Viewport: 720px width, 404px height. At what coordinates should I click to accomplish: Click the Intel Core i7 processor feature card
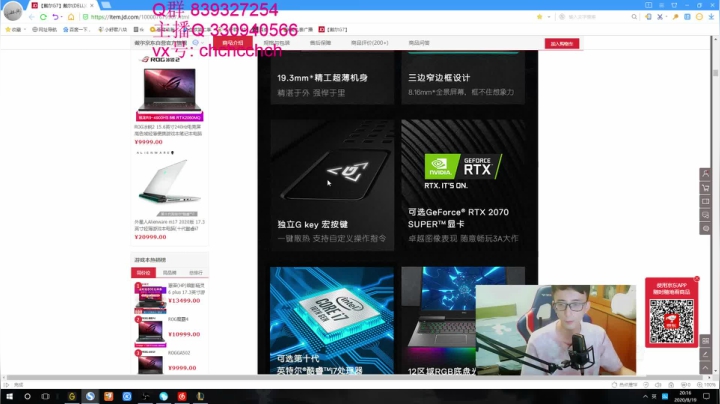(x=332, y=320)
